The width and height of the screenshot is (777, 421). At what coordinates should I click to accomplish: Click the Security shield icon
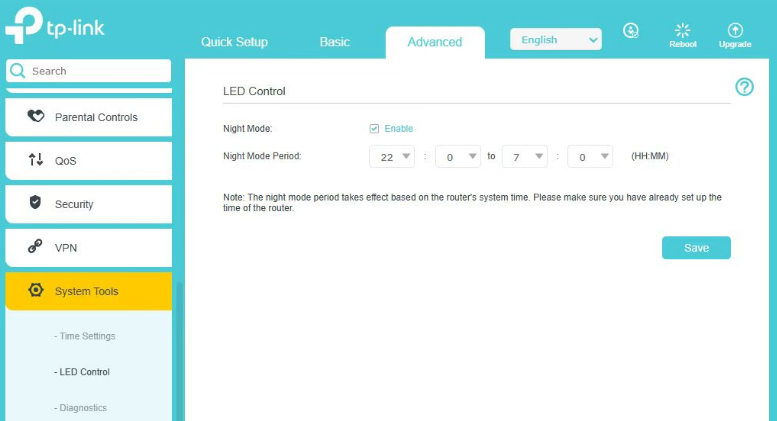(35, 202)
